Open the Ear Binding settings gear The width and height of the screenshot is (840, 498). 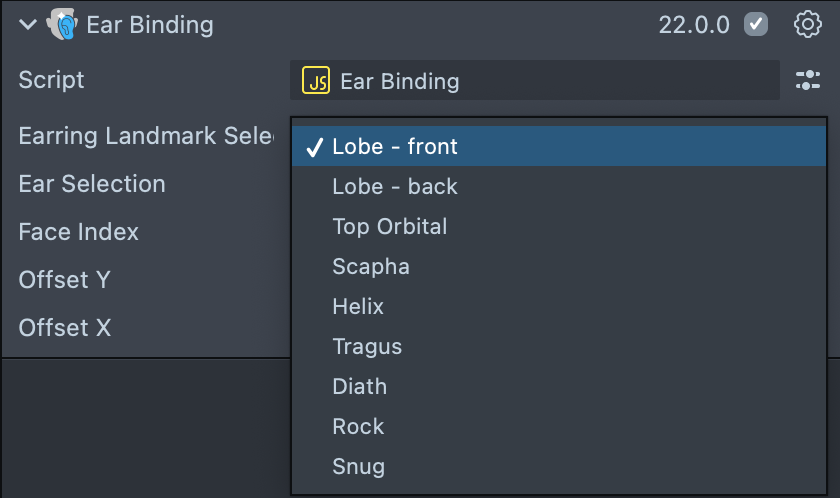pos(807,25)
